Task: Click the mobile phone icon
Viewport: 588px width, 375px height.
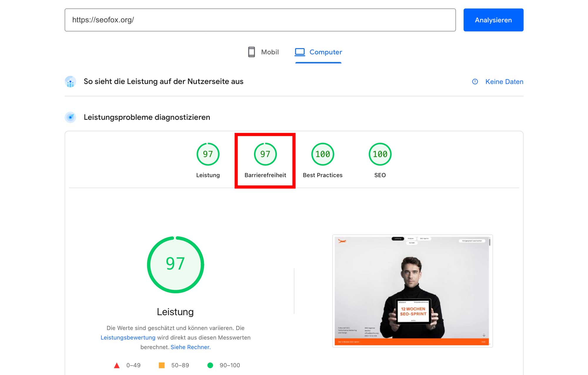Action: point(251,52)
